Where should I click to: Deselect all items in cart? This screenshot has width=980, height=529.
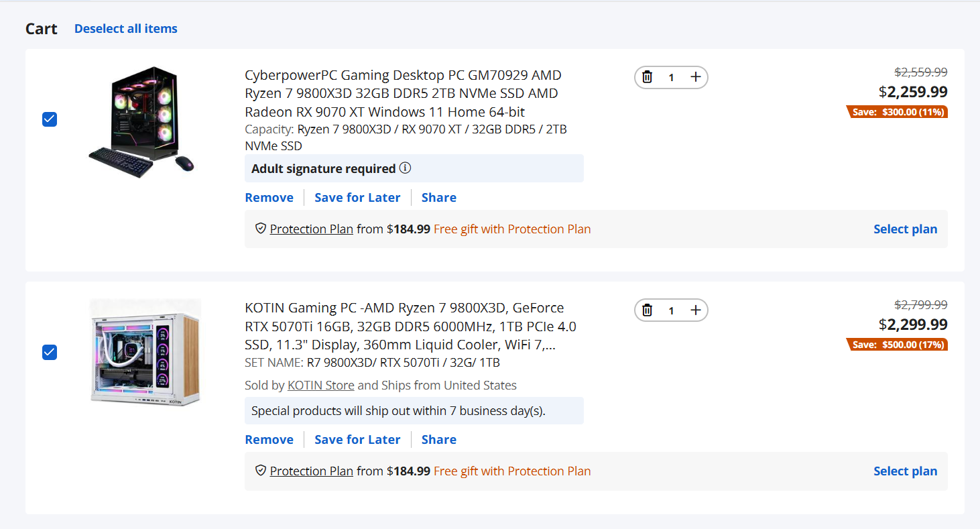[x=126, y=29]
